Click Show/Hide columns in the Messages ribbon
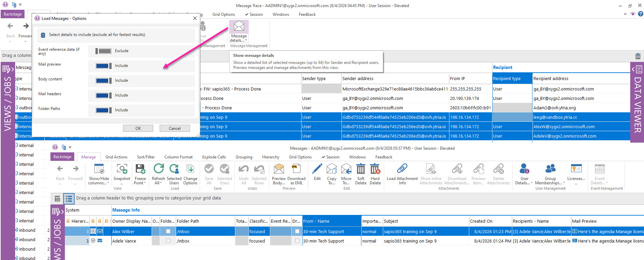 (99, 174)
